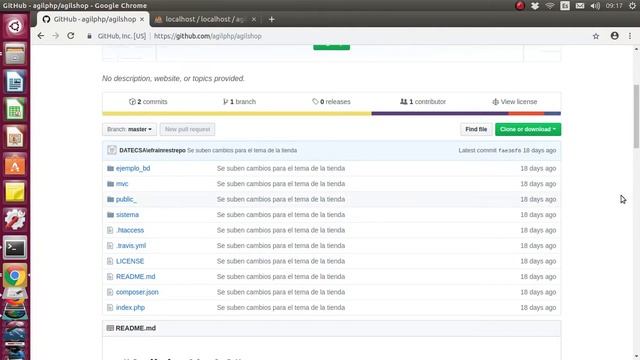Open a new browser tab

coord(271,19)
